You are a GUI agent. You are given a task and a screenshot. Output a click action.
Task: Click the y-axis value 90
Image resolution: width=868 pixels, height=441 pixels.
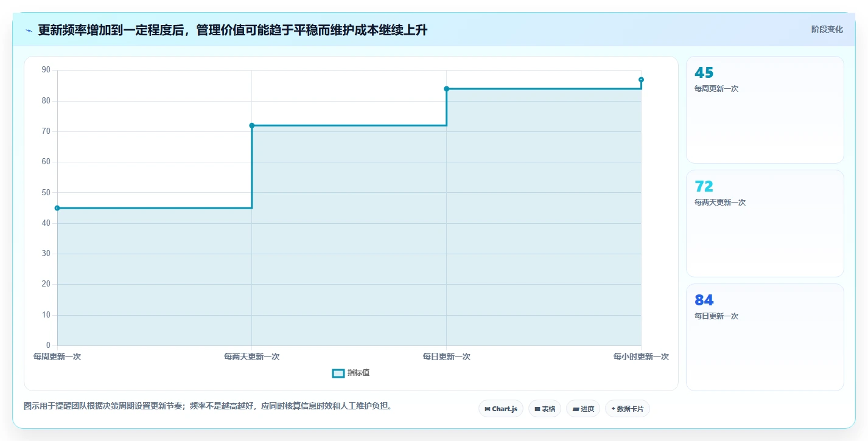tap(46, 70)
